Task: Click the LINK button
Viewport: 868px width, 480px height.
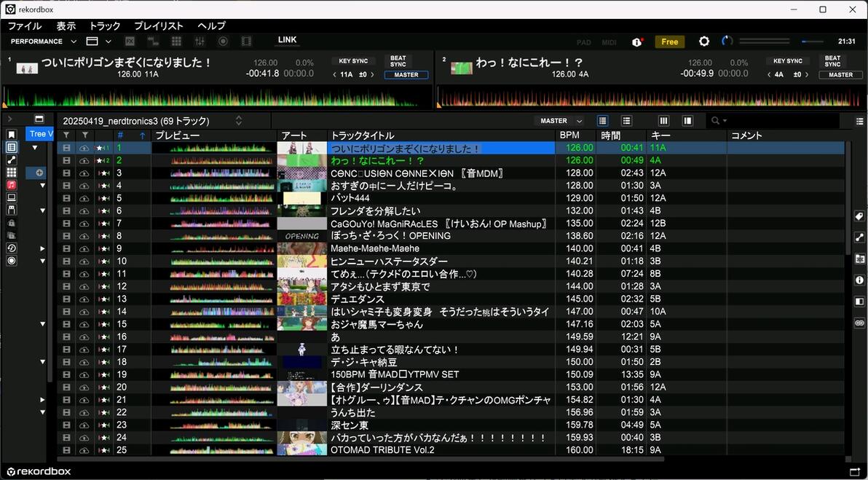Action: click(x=287, y=40)
